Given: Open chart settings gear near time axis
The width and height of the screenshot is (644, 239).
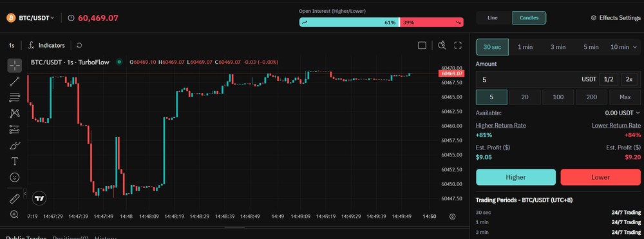Looking at the screenshot, I should click(453, 216).
